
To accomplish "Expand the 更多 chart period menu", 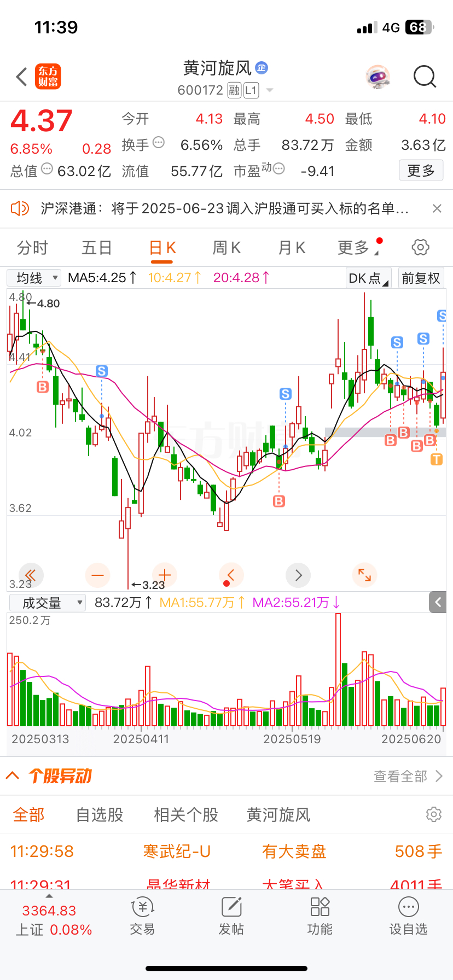I will point(358,248).
